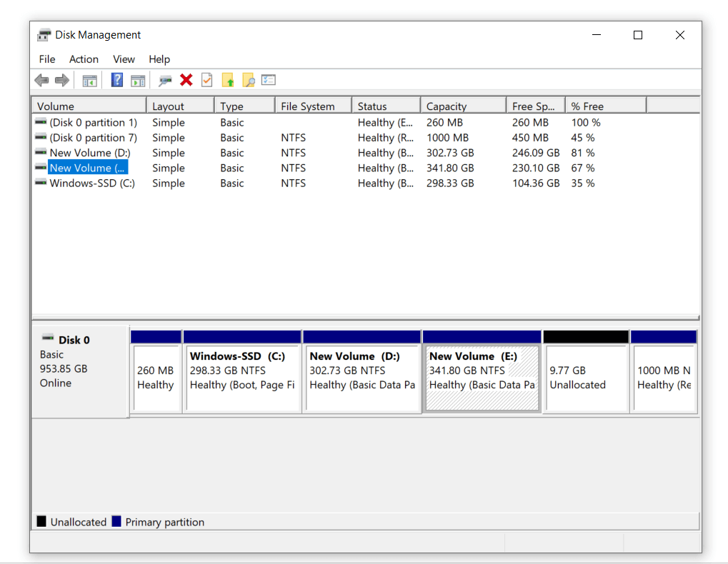
Task: Click the Back navigation arrow icon
Action: click(41, 80)
